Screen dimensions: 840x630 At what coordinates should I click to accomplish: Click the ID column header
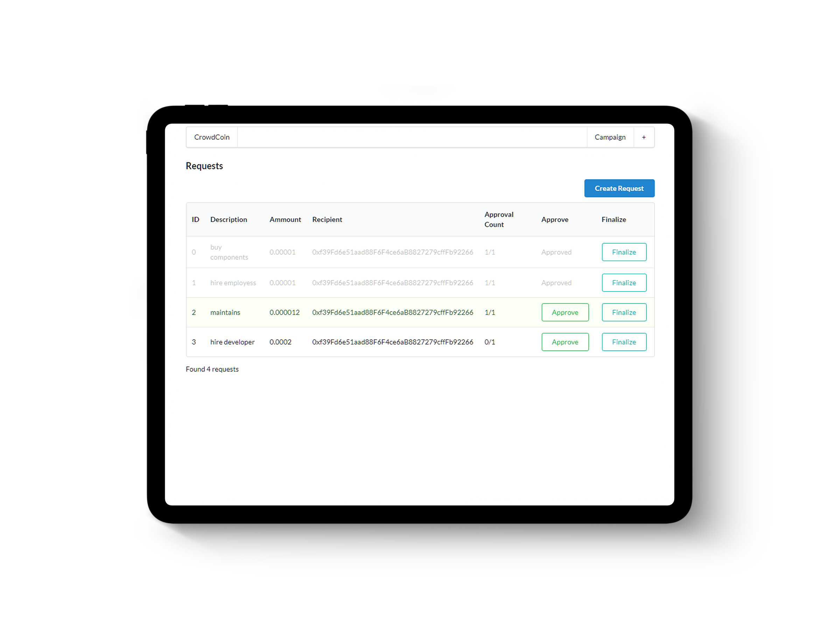click(196, 219)
